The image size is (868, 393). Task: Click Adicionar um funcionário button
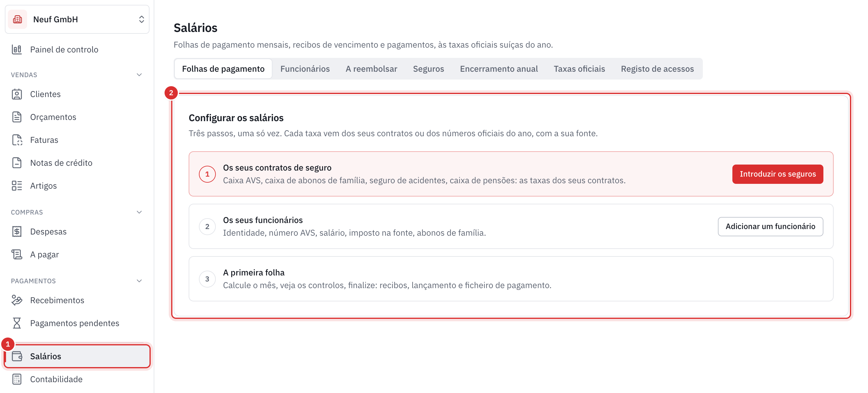coord(770,227)
